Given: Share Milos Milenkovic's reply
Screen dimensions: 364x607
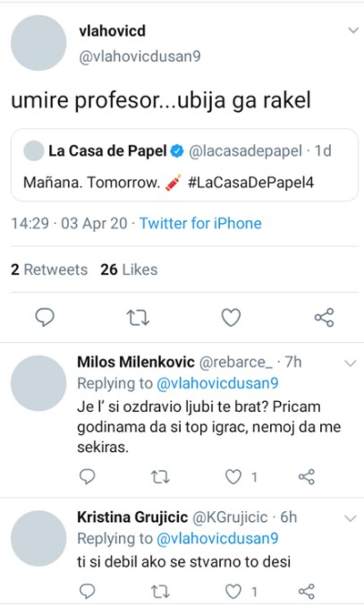Looking at the screenshot, I should pos(306,477).
